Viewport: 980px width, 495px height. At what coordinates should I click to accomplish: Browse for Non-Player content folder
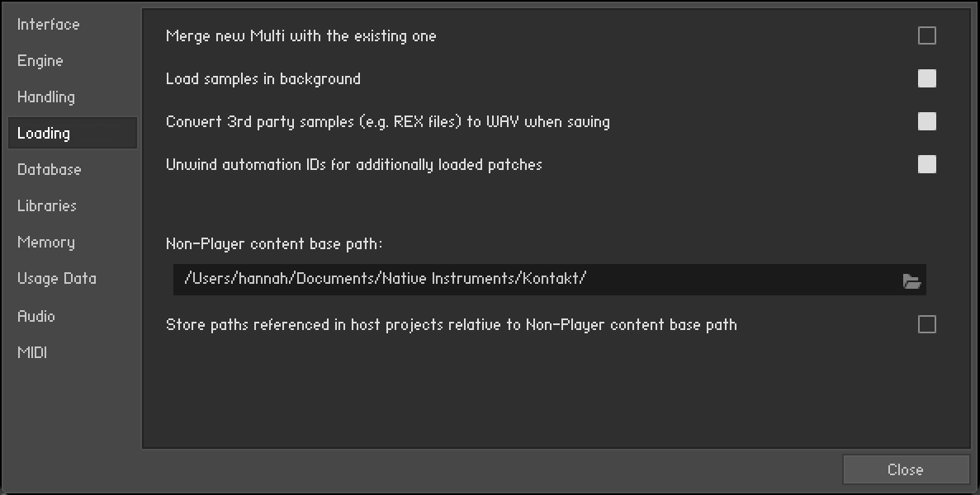click(911, 281)
